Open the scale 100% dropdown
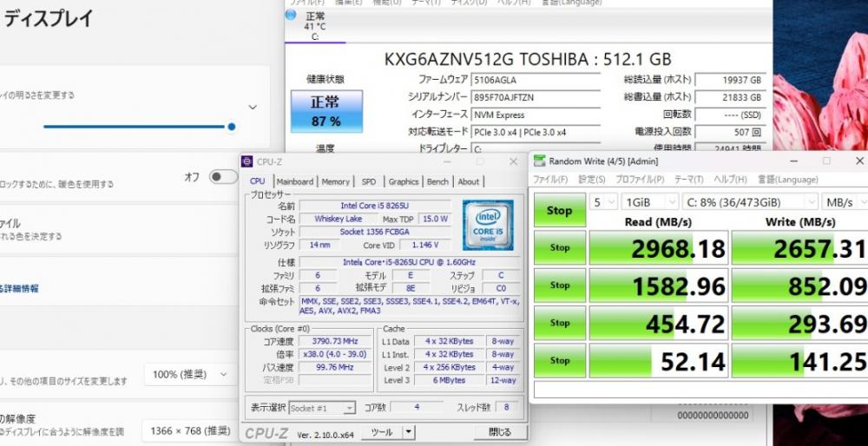Viewport: 868px width, 446px height. [x=190, y=375]
